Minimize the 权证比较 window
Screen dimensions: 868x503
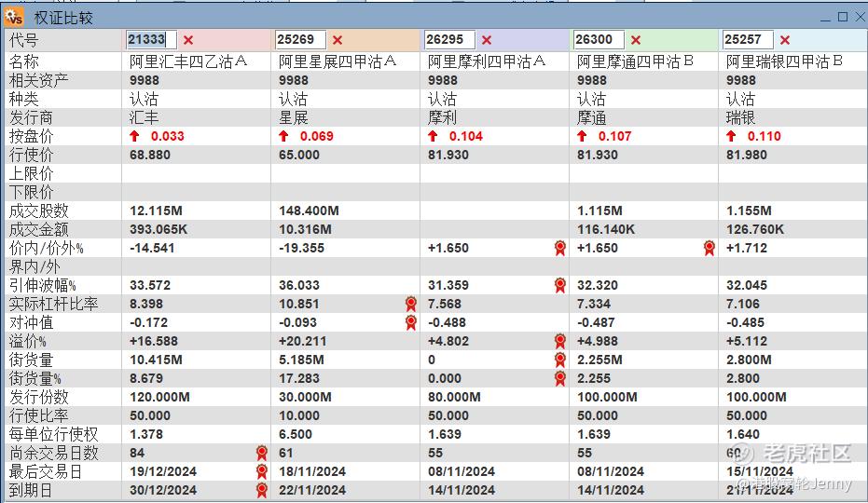(825, 19)
